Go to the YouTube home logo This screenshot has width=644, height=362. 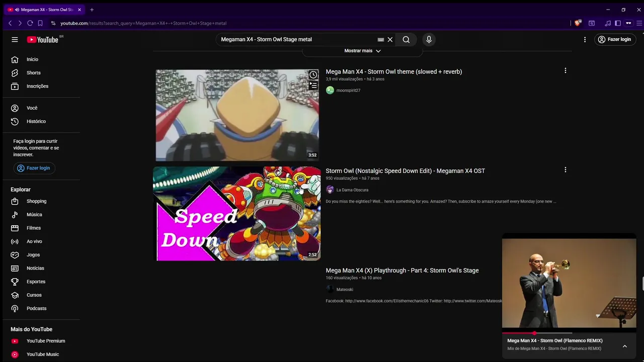pyautogui.click(x=43, y=39)
